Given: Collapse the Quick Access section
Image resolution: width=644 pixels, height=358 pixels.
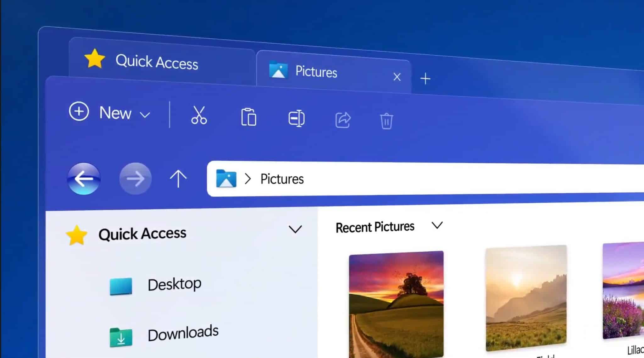Looking at the screenshot, I should pyautogui.click(x=295, y=229).
